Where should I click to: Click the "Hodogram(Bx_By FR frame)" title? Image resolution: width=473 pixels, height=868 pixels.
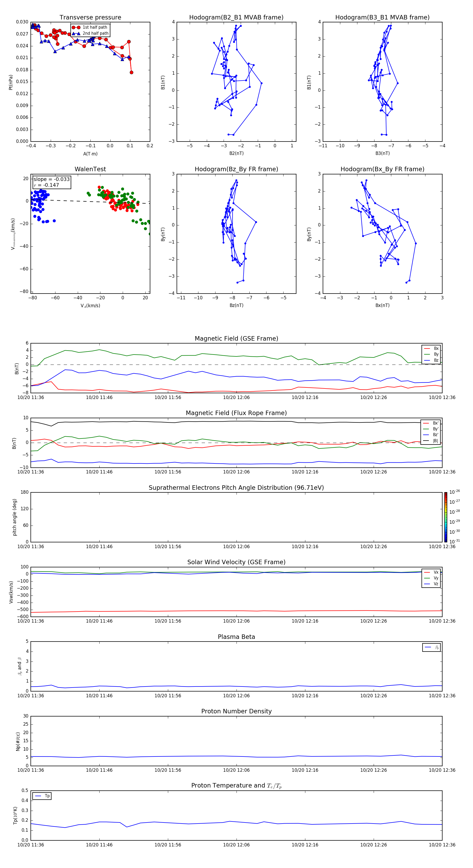click(x=382, y=169)
